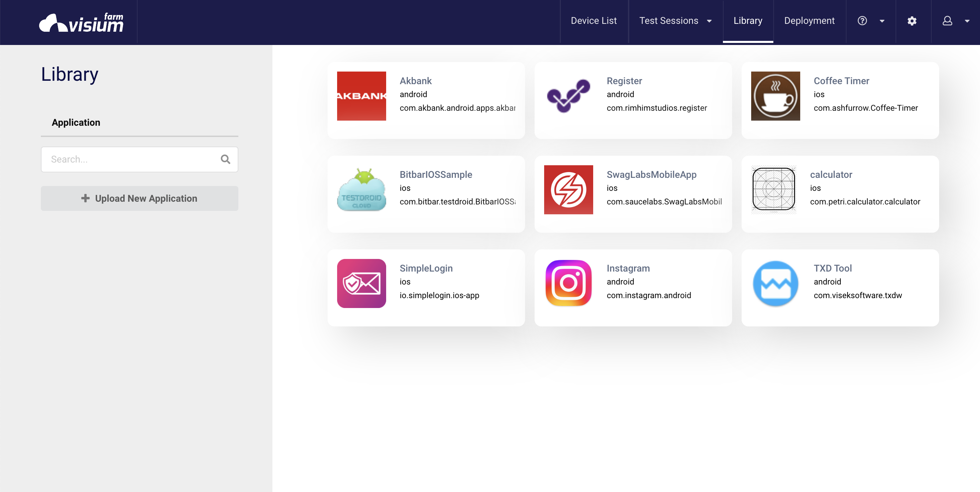The height and width of the screenshot is (492, 980).
Task: Click the Visium Farm logo
Action: coord(81,22)
